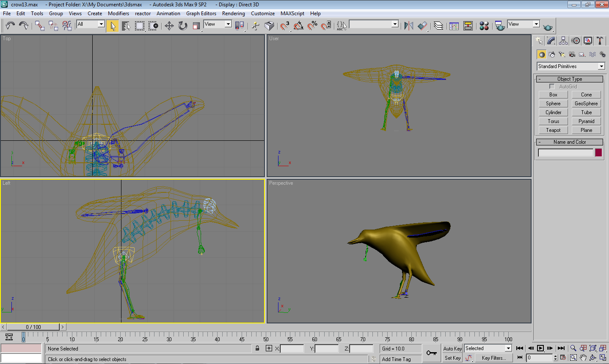Open the Curve Editor from the toolbar

pyautogui.click(x=454, y=26)
